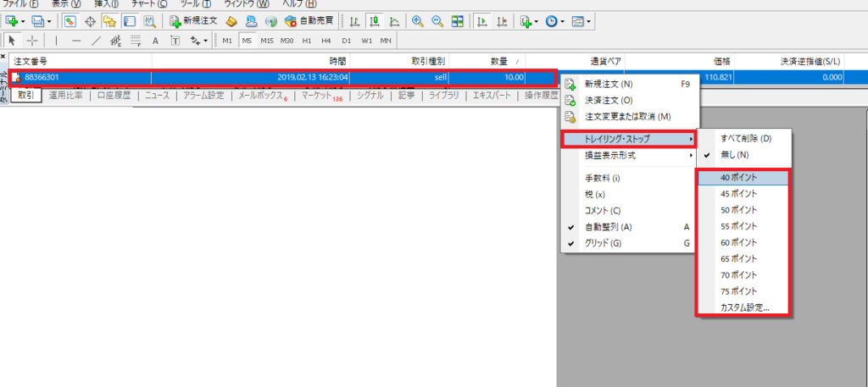Choose 40 ポイント trailing stop
Viewport: 868px width, 387px height.
pos(737,178)
